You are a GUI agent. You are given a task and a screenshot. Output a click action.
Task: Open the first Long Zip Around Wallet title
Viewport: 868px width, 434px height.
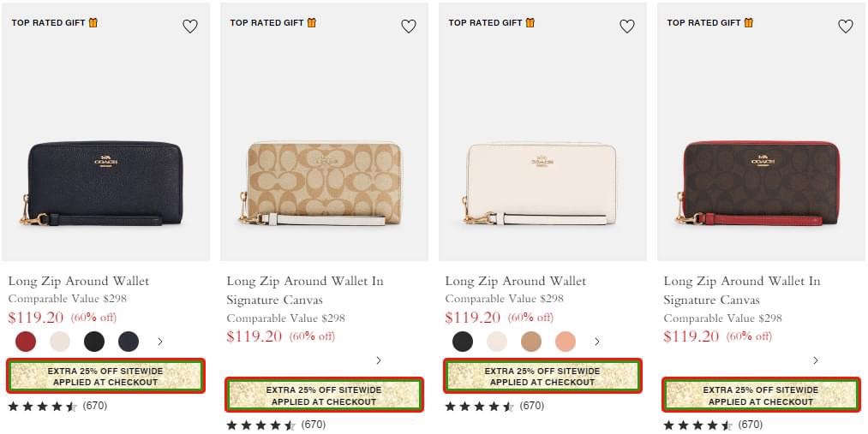coord(79,281)
